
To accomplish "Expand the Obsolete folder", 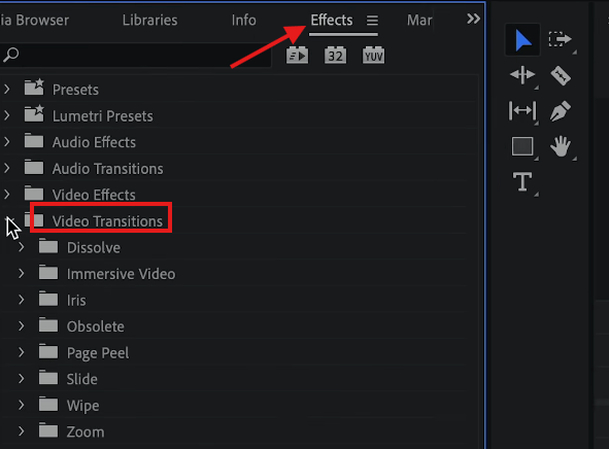I will tap(21, 326).
